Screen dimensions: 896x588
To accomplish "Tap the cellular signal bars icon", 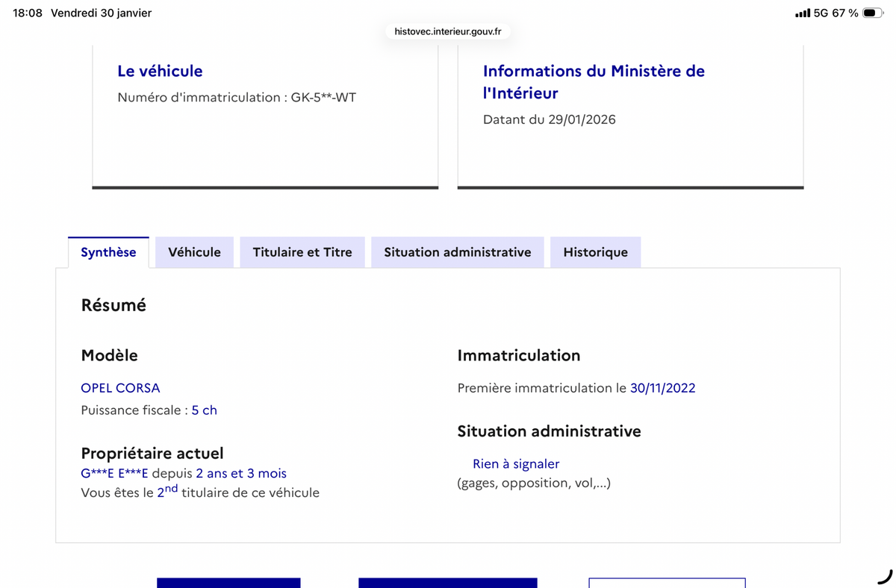I will (804, 12).
